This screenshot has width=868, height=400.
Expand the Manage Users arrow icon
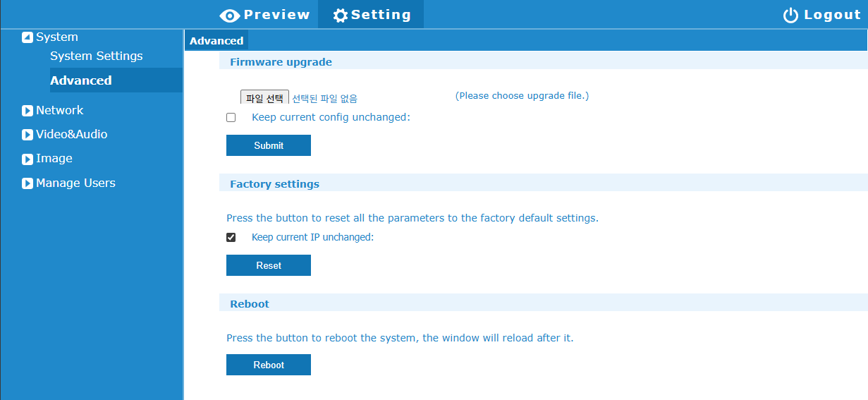[27, 183]
